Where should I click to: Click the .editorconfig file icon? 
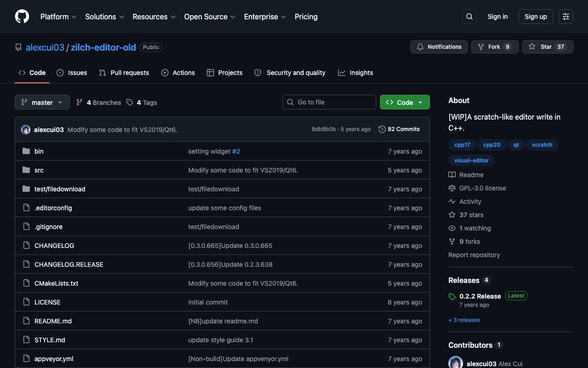(x=26, y=208)
